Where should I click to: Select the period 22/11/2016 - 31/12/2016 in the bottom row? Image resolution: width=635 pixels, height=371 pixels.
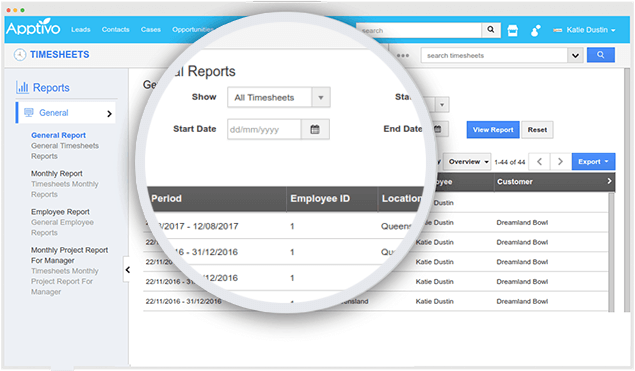183,301
